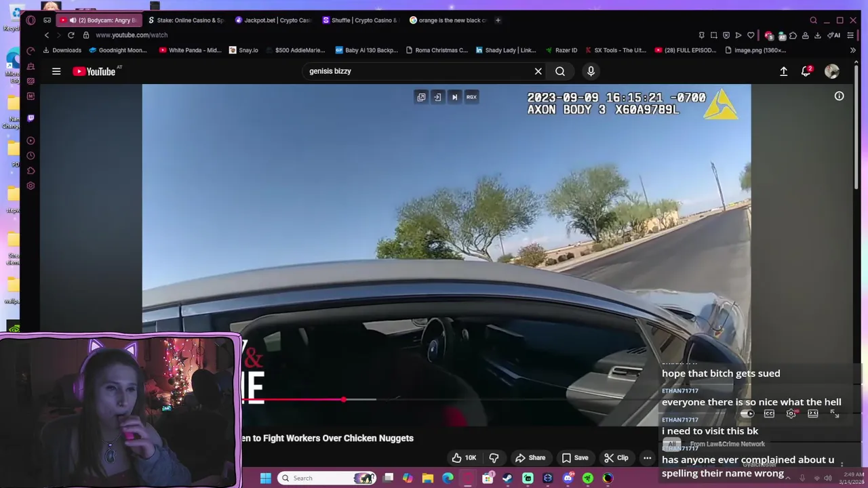Open Microsoft Edge from the taskbar
This screenshot has width=868, height=488.
[x=448, y=478]
